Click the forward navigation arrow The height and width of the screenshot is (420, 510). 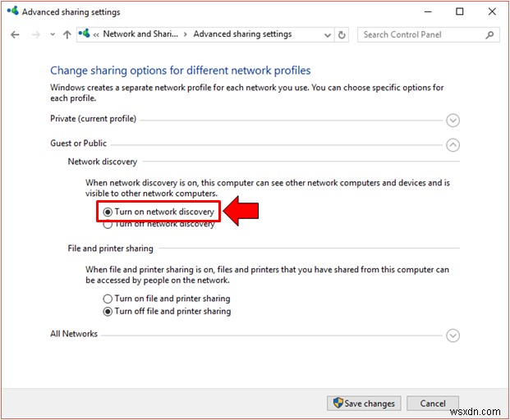[36, 34]
